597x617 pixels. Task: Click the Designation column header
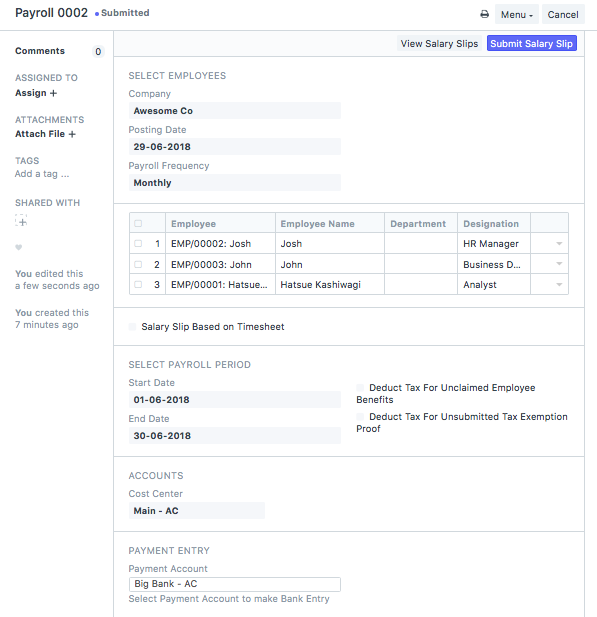click(x=493, y=224)
